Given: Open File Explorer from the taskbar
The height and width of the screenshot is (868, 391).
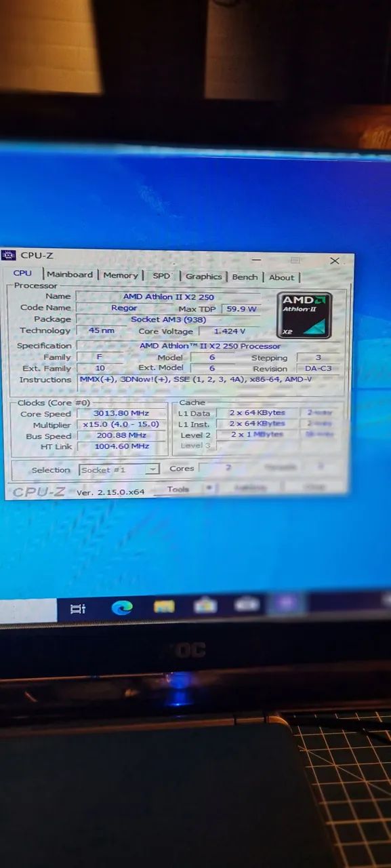Looking at the screenshot, I should point(164,606).
